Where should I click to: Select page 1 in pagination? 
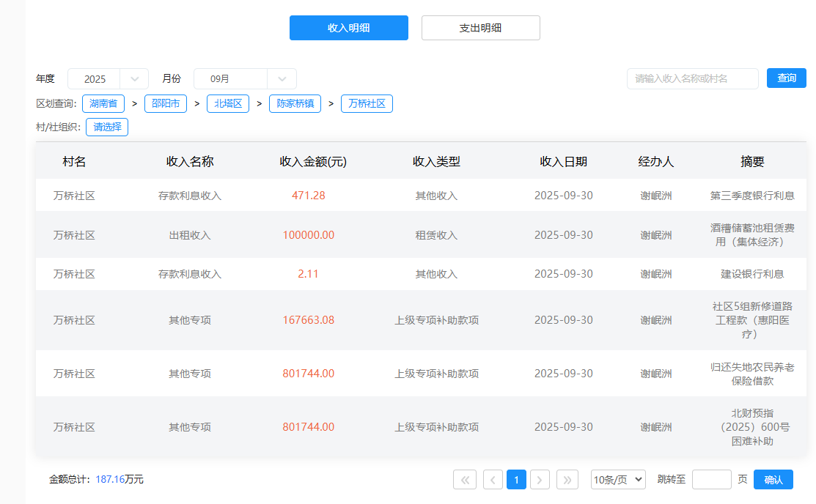516,480
